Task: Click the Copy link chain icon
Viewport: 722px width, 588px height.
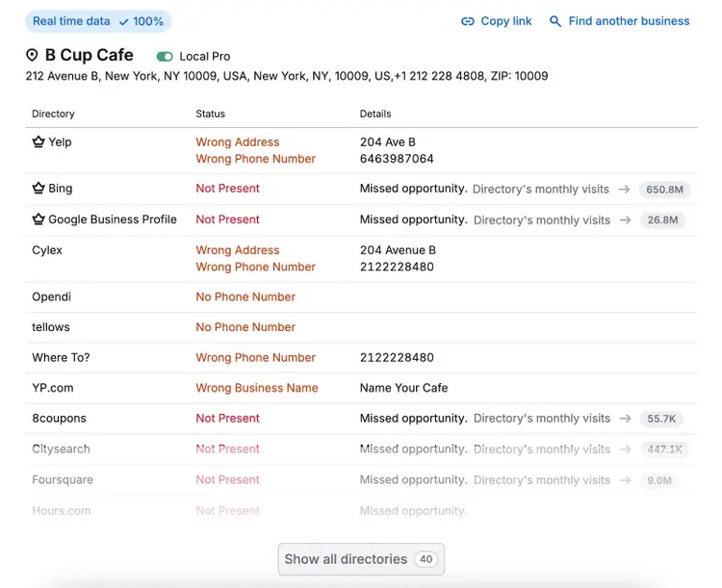Action: (467, 21)
